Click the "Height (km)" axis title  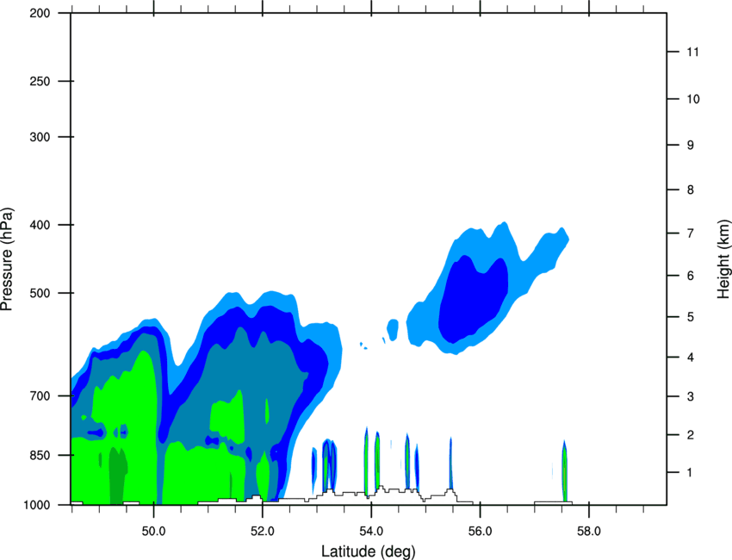723,259
